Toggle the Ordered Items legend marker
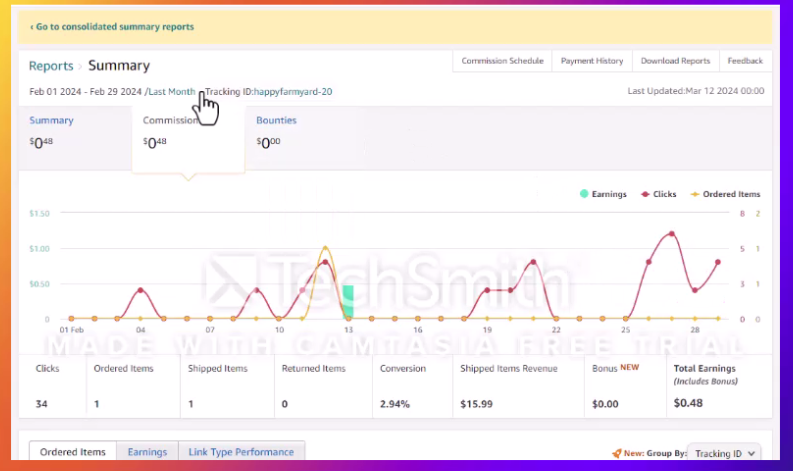This screenshot has width=793, height=471. click(x=695, y=194)
